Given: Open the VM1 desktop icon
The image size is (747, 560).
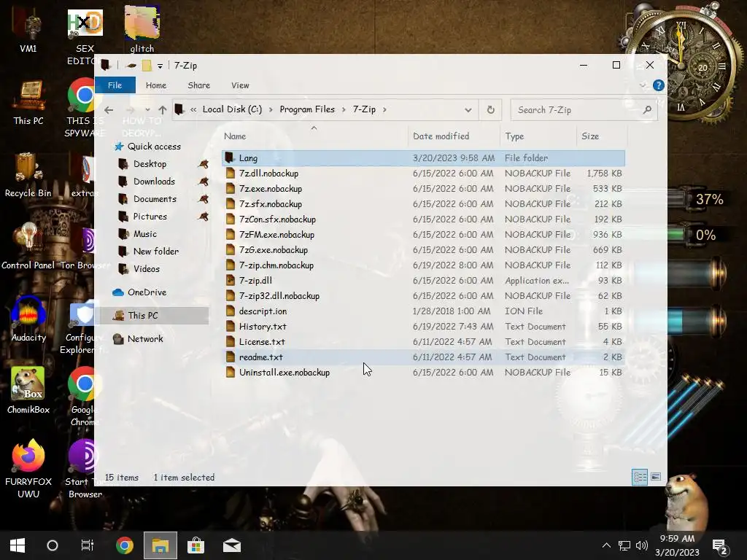Looking at the screenshot, I should (28, 29).
